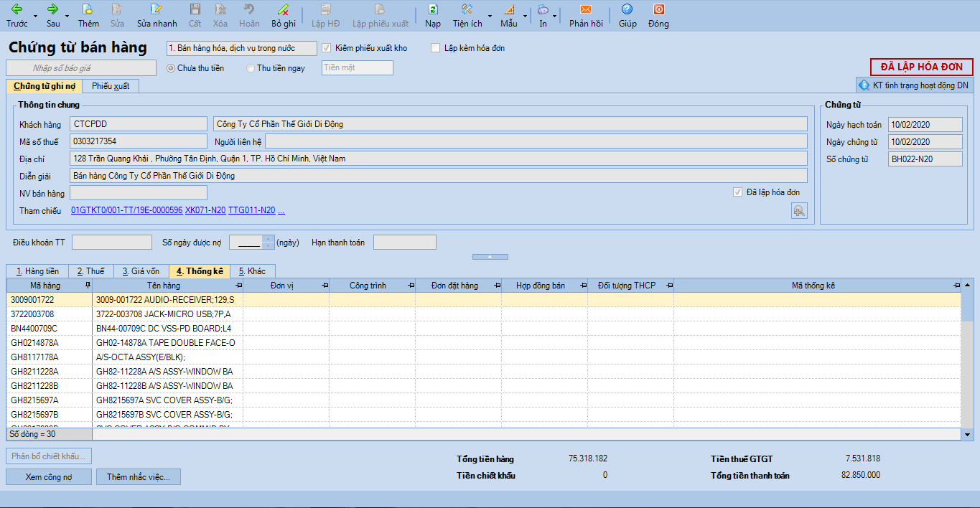Open the 2. Thuế tab
Screen dimensions: 980x508
point(90,271)
